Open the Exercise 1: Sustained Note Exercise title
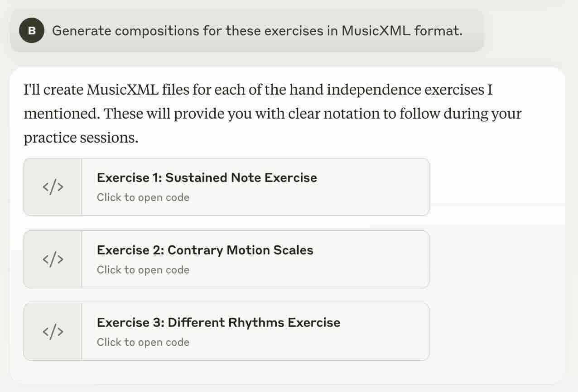Image resolution: width=578 pixels, height=392 pixels. point(207,177)
